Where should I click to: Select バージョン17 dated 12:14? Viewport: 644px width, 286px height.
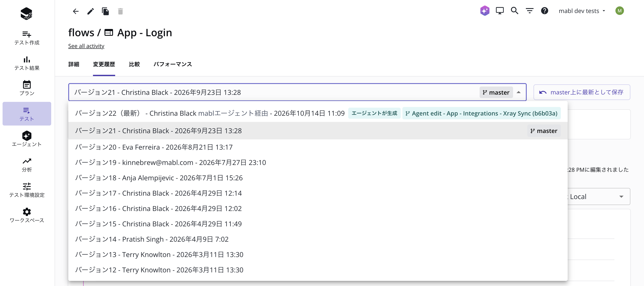318,193
